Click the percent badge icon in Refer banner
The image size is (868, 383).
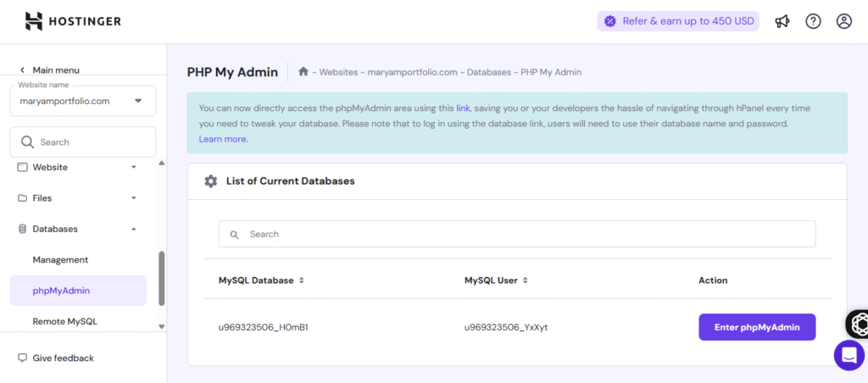click(x=609, y=21)
